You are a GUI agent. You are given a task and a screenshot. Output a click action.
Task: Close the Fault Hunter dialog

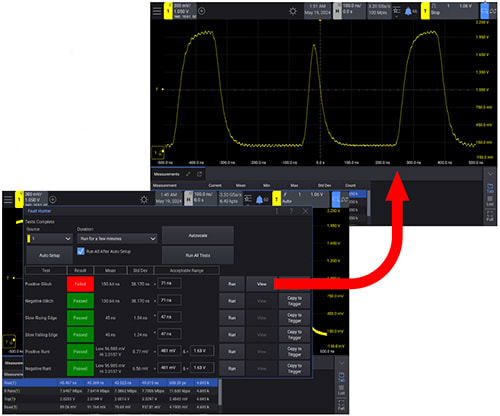pos(305,211)
